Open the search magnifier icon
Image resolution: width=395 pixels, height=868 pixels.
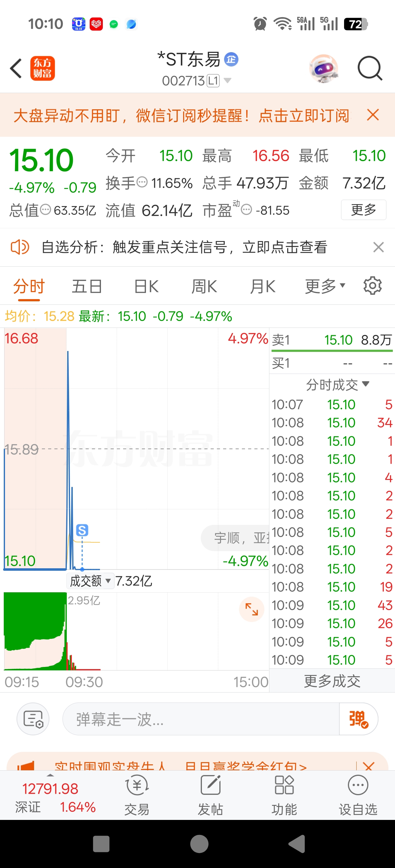[370, 68]
